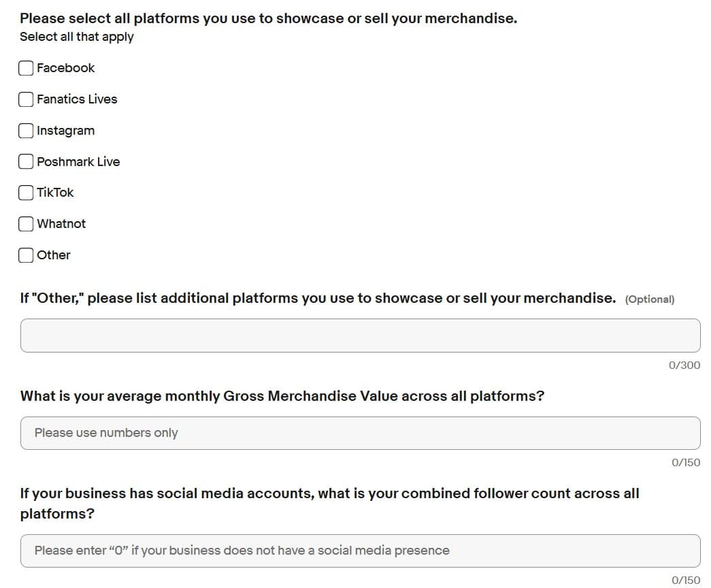Viewport: 711px width, 588px height.
Task: Click the "Instagram" label text
Action: click(66, 131)
